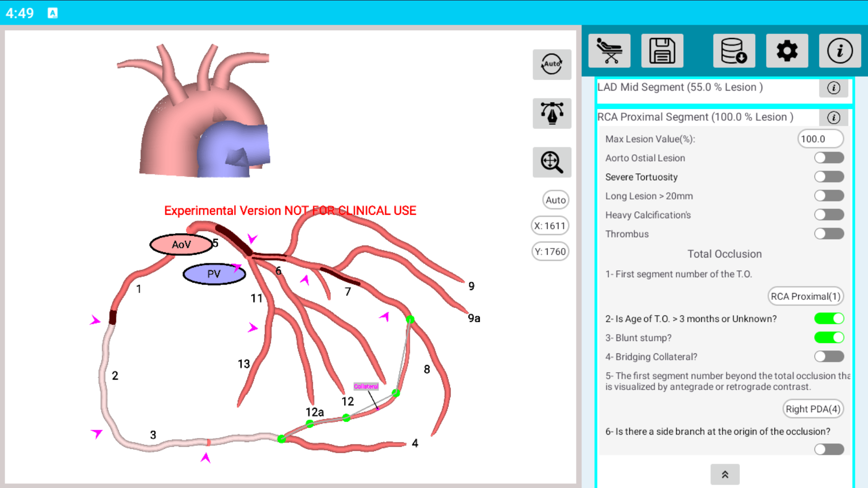Edit the Max Lesion Value field

click(x=820, y=139)
